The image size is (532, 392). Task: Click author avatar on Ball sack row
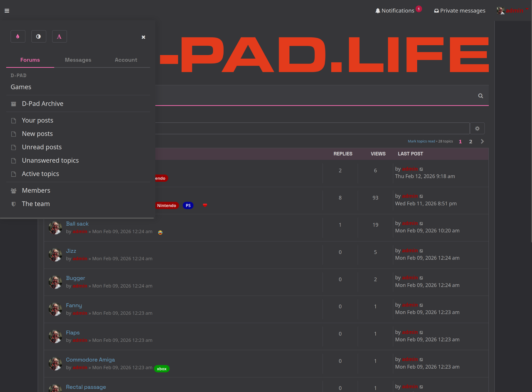(x=55, y=228)
